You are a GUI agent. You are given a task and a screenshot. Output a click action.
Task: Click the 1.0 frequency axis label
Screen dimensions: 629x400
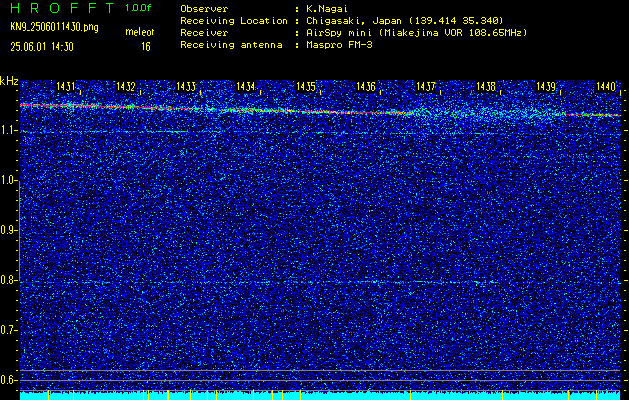point(8,181)
